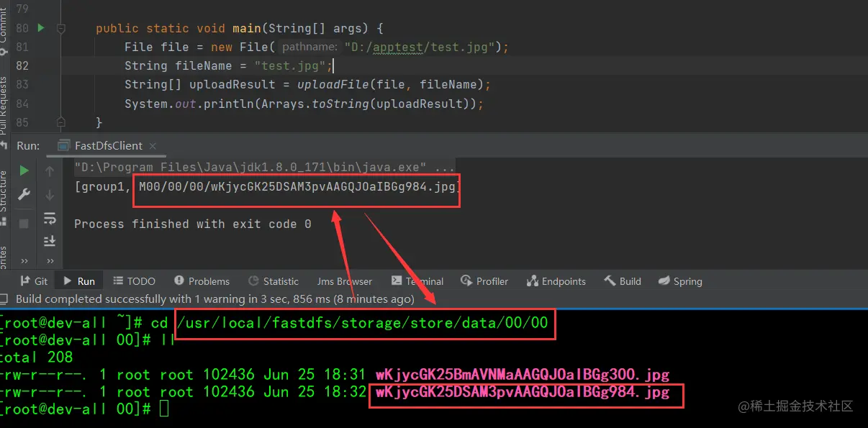Click line number 82 in the gutter
The width and height of the screenshot is (868, 428).
coord(22,65)
